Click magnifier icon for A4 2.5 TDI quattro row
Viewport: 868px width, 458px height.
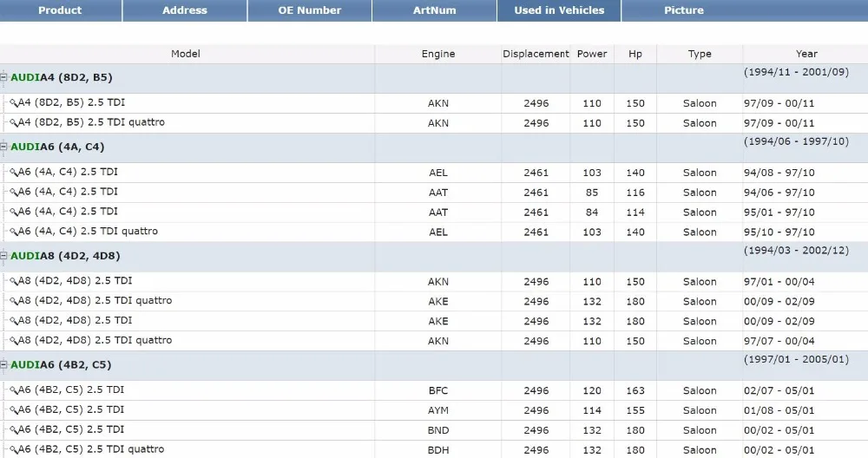tap(14, 123)
